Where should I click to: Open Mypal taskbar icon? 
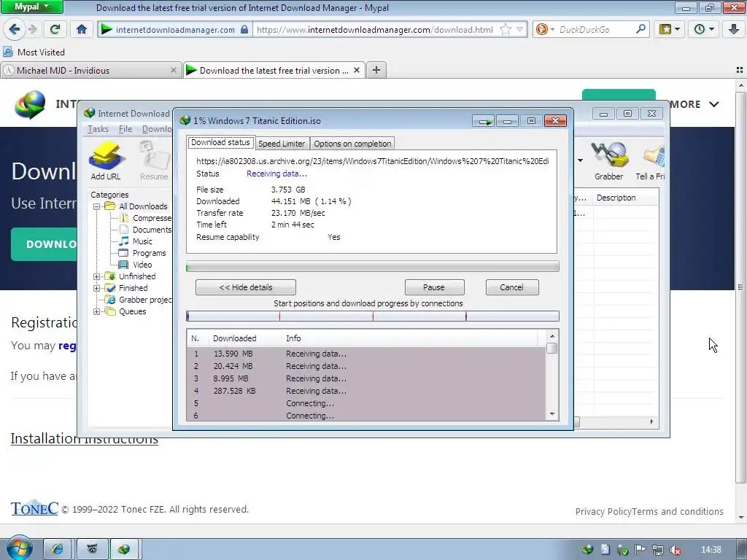91,549
